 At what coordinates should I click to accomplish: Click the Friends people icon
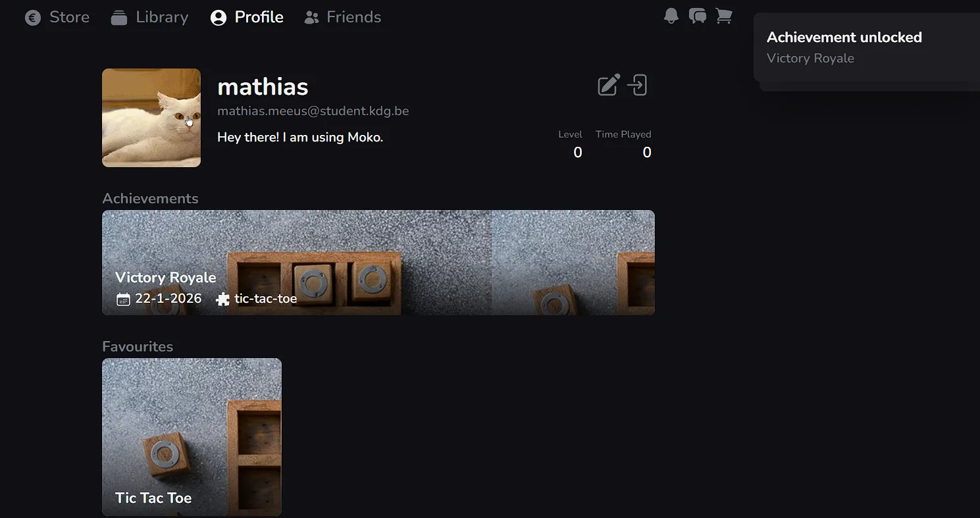click(x=312, y=18)
